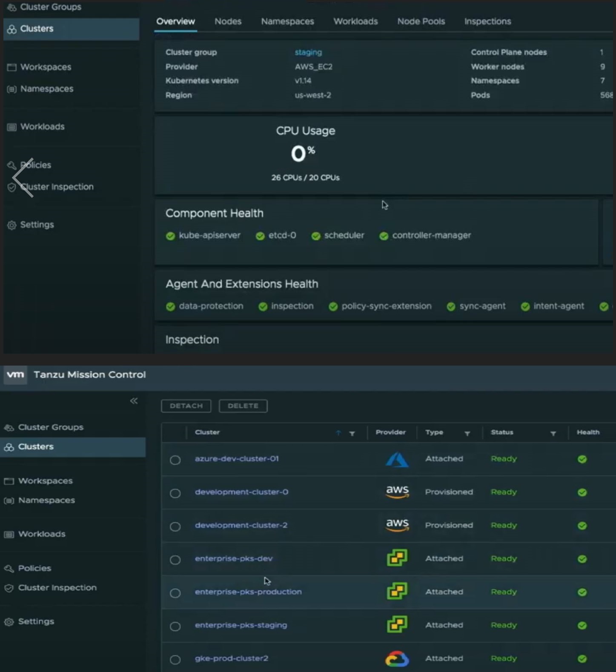Open the development-cluster-2 cluster link
The width and height of the screenshot is (616, 672).
point(241,525)
